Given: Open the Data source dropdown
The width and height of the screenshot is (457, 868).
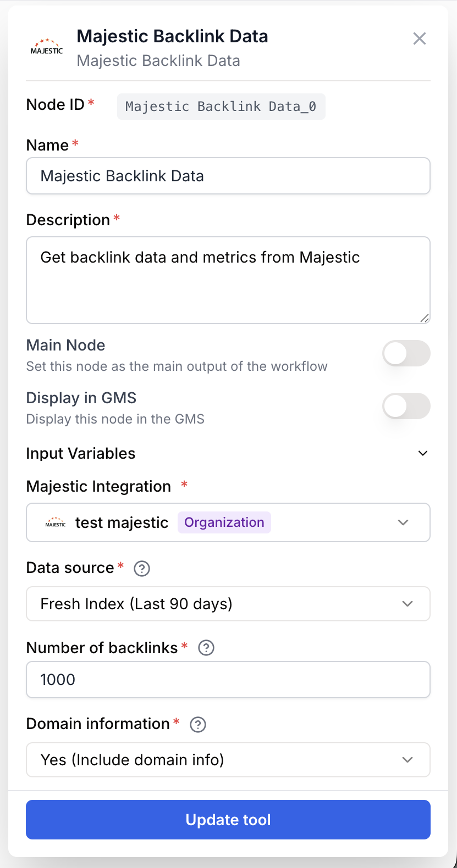Looking at the screenshot, I should point(228,604).
